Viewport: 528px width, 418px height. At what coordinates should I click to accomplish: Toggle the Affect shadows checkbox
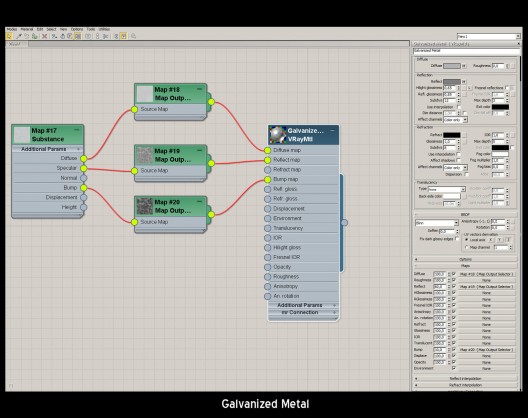tap(458, 160)
